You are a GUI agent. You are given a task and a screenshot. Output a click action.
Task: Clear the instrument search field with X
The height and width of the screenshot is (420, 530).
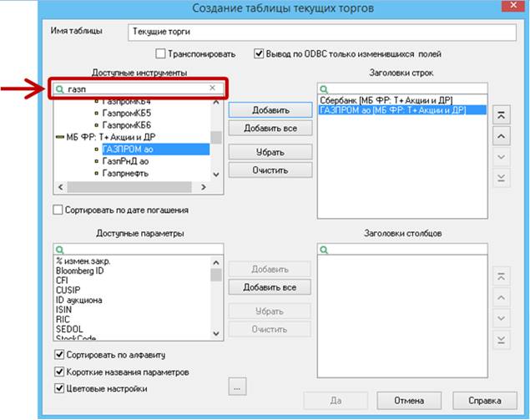212,88
